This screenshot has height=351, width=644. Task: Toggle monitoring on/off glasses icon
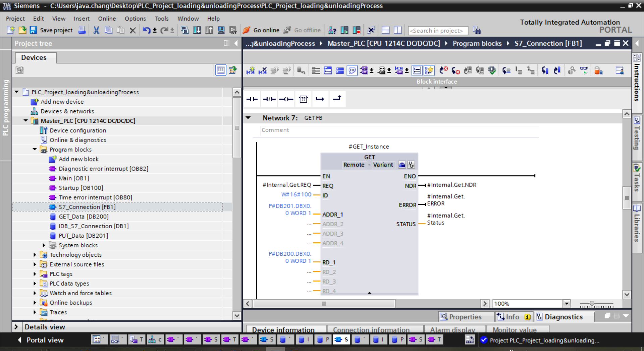point(584,70)
